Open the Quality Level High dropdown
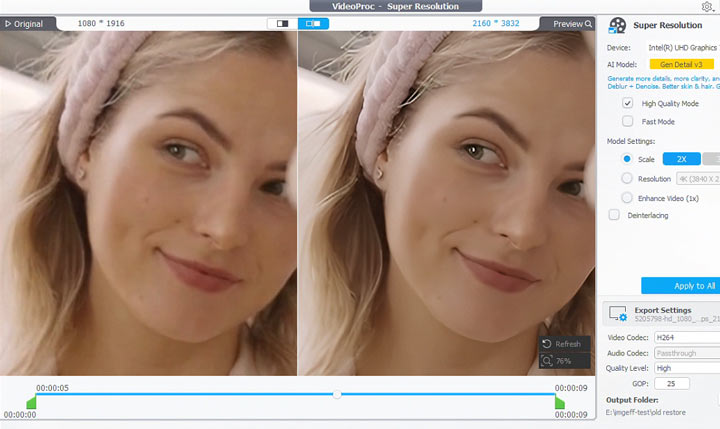 (687, 368)
